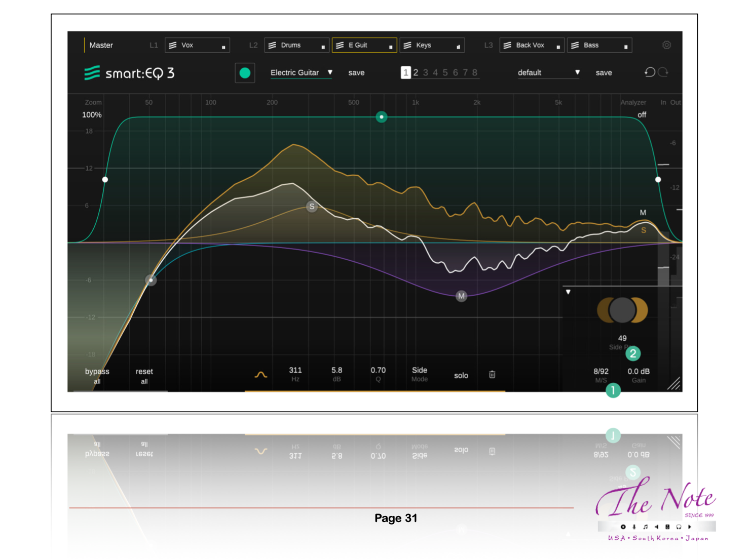The width and height of the screenshot is (750, 560).
Task: Select the Drums track slot
Action: pyautogui.click(x=297, y=45)
